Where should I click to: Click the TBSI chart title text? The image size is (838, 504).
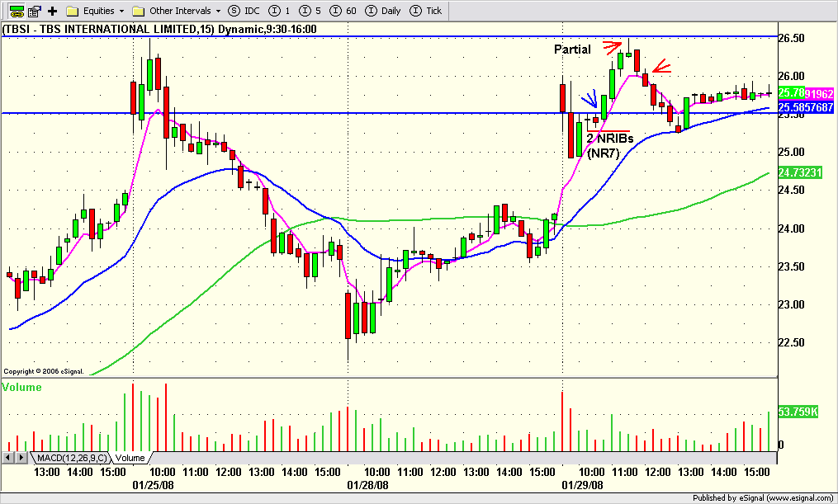(159, 30)
